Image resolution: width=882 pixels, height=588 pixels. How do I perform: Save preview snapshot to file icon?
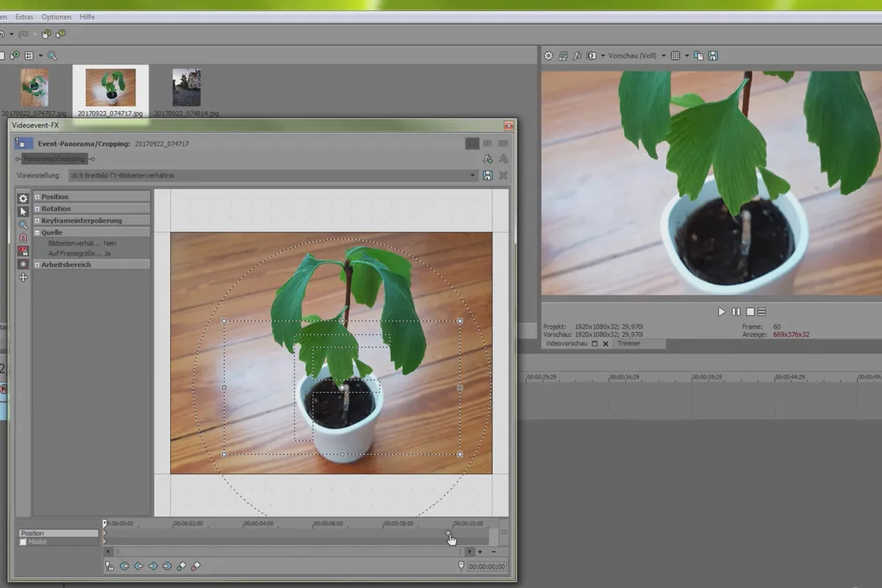pyautogui.click(x=713, y=56)
